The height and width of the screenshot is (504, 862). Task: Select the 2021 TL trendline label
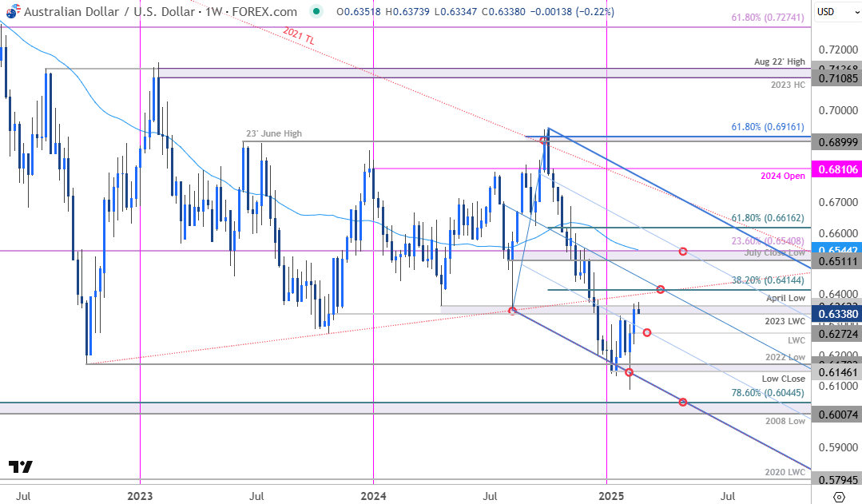click(x=297, y=36)
